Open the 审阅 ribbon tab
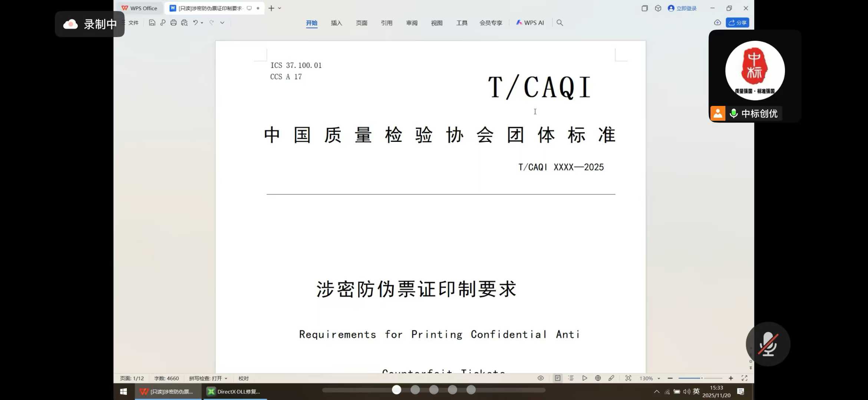The width and height of the screenshot is (868, 400). [x=412, y=23]
